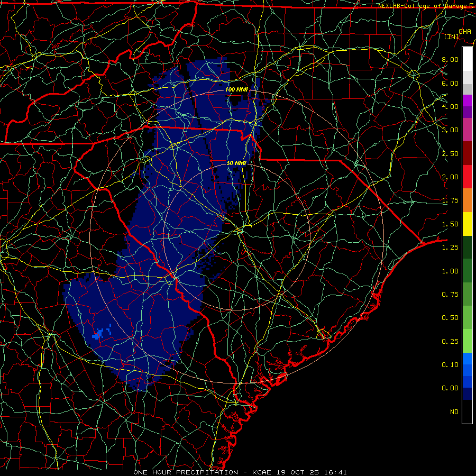Pick the pink legend swatch
The height and width of the screenshot is (476, 476).
pyautogui.click(x=467, y=130)
